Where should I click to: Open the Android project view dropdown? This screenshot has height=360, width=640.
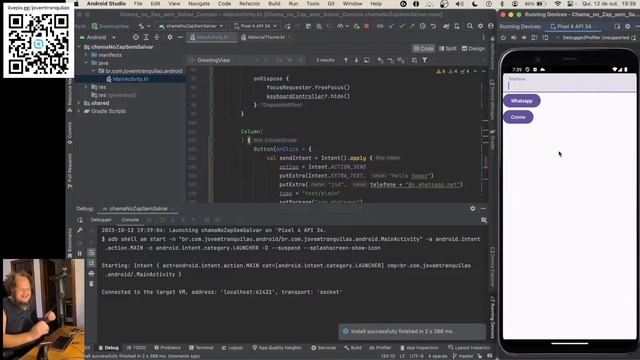[x=99, y=37]
